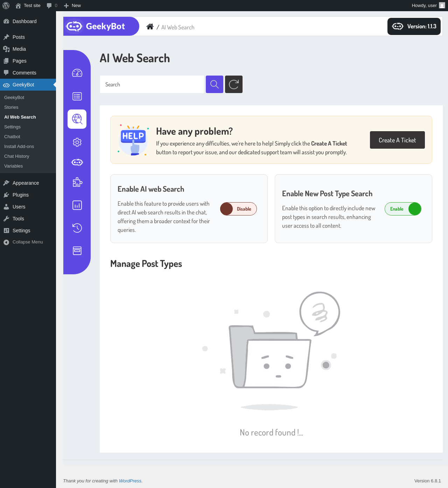Open Comments in WordPress side menu
This screenshot has width=448, height=488.
tap(28, 73)
